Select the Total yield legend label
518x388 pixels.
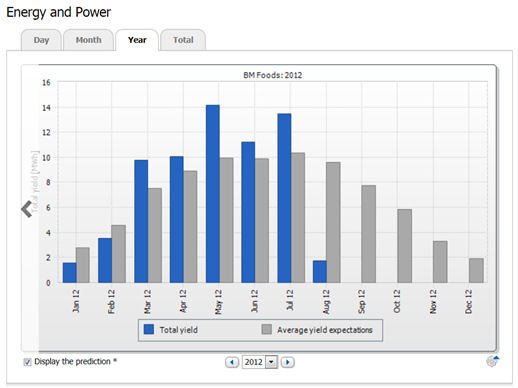tap(179, 330)
